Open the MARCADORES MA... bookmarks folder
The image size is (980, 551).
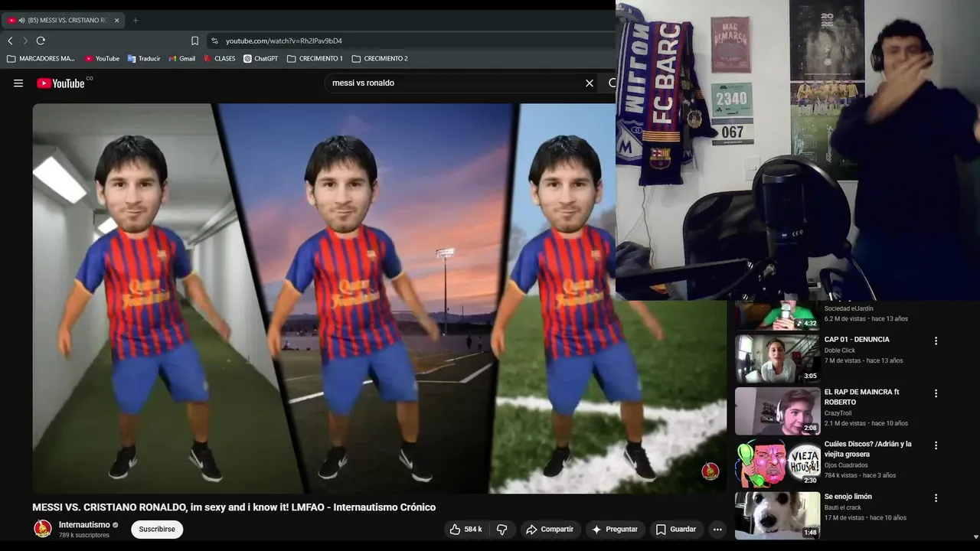[x=41, y=58]
